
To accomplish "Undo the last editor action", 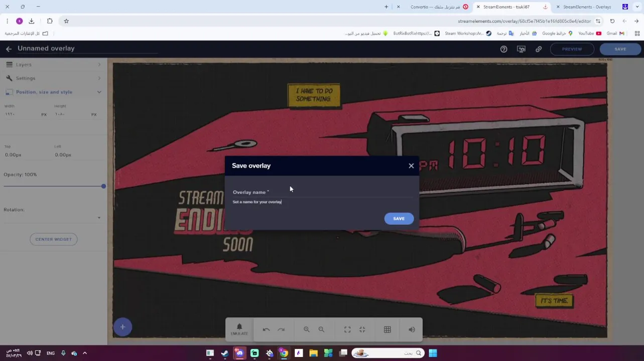I will [x=266, y=329].
